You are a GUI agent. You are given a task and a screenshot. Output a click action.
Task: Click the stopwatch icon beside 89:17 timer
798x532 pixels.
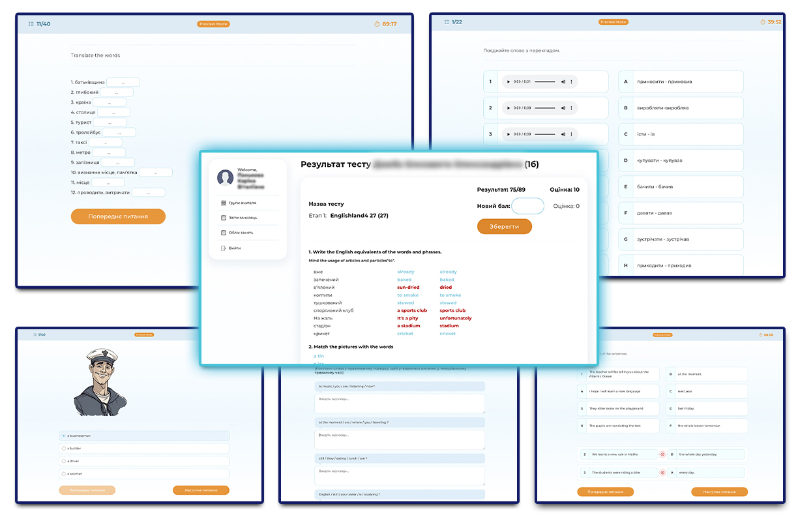pos(377,24)
